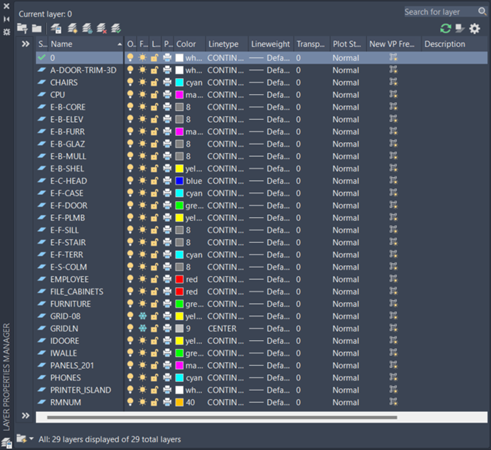Screen dimensions: 491x450
Task: Click the bottom-left layer states icon
Action: point(7,443)
